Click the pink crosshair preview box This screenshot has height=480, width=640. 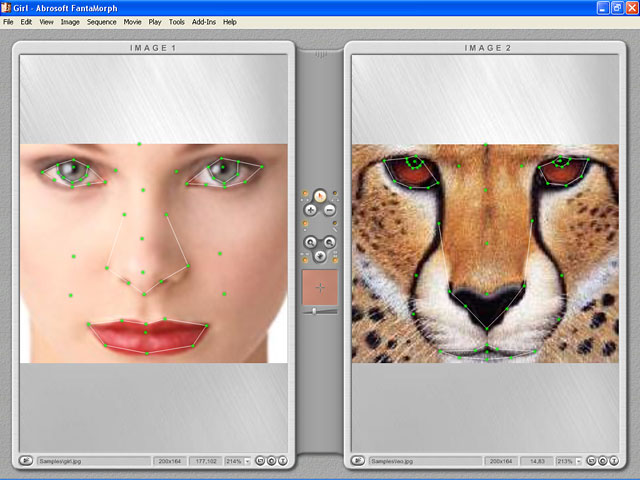320,287
